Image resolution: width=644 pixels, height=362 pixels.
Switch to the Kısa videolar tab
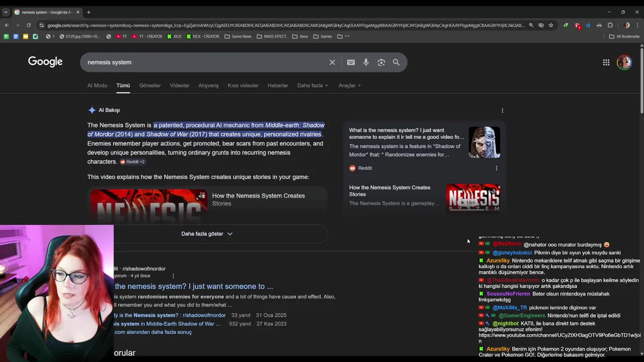pos(243,85)
